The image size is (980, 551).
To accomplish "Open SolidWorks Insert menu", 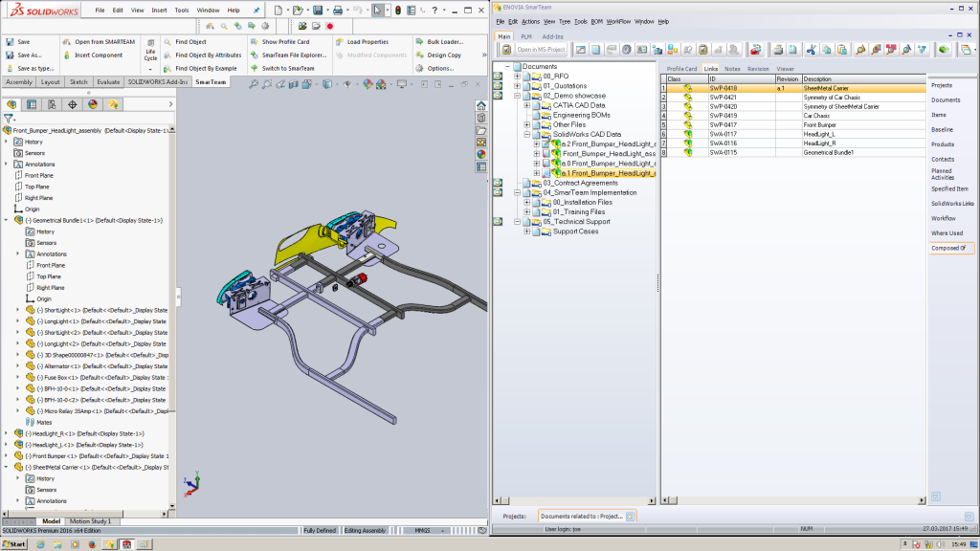I will coord(159,10).
